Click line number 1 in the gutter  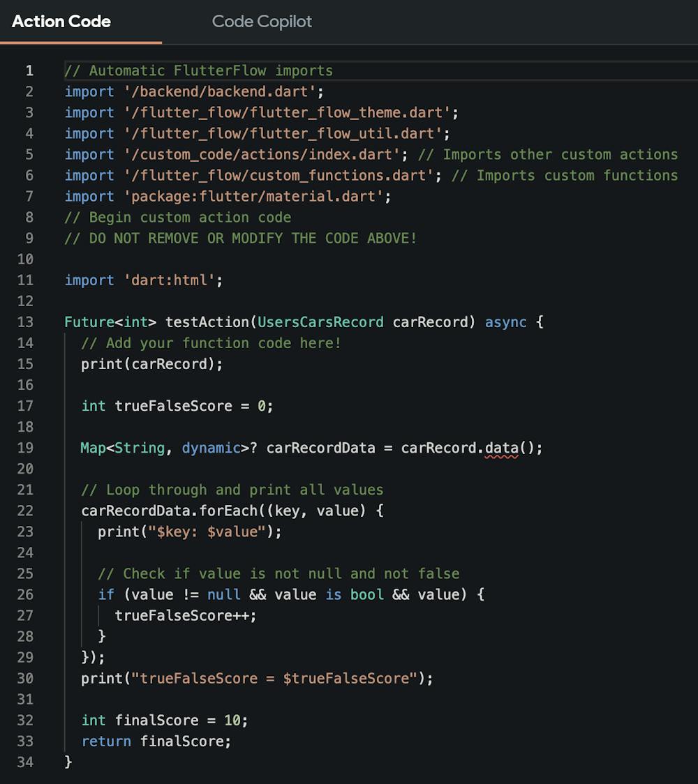tap(29, 70)
